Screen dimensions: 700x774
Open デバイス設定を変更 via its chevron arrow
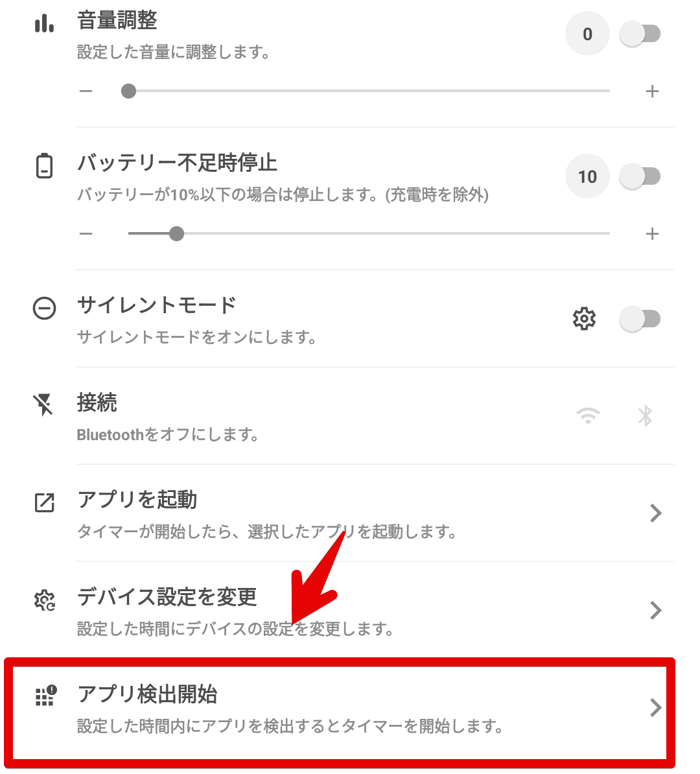pos(655,611)
